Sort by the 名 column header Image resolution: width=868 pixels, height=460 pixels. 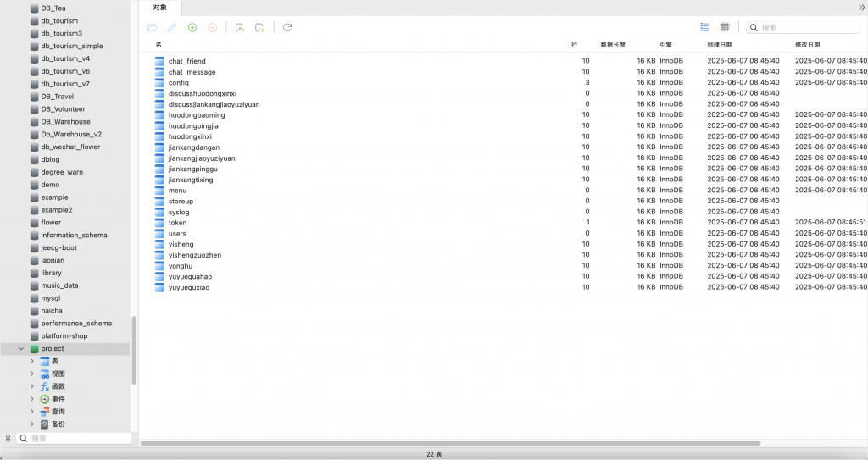[159, 44]
